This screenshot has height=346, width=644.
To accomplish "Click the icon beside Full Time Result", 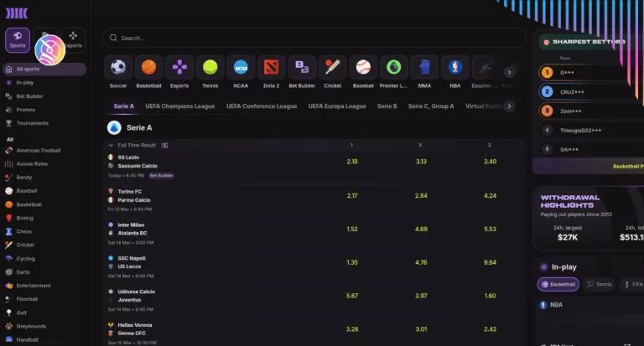I will [x=164, y=145].
